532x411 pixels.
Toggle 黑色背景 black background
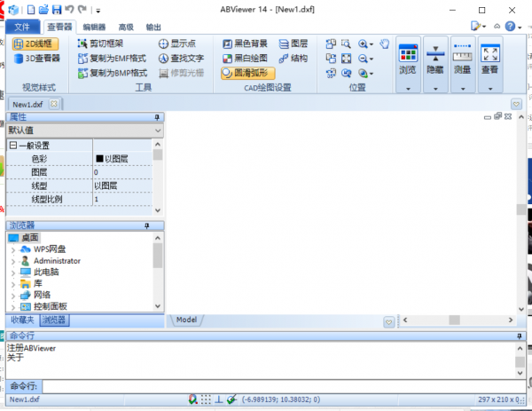[x=245, y=43]
